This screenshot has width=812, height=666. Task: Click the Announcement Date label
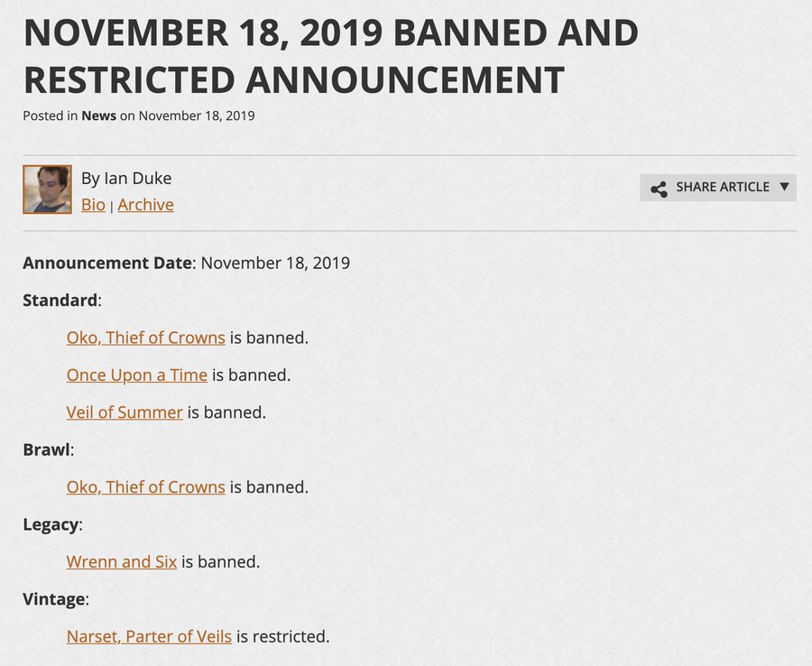click(107, 264)
